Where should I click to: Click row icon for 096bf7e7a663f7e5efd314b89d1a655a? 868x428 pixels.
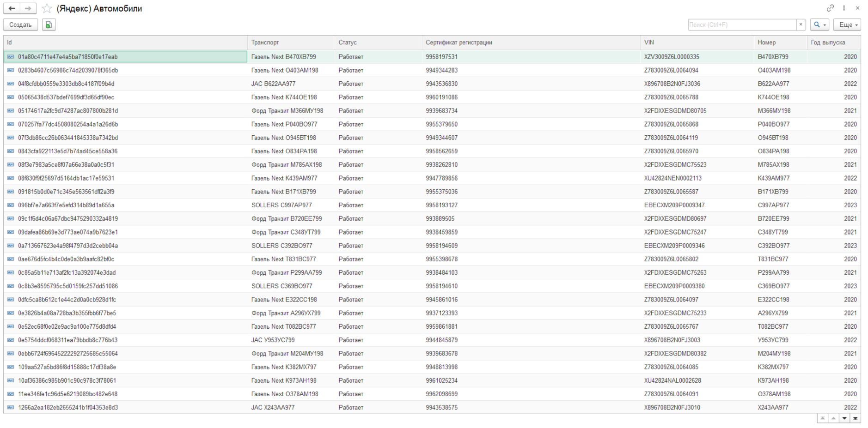click(11, 205)
